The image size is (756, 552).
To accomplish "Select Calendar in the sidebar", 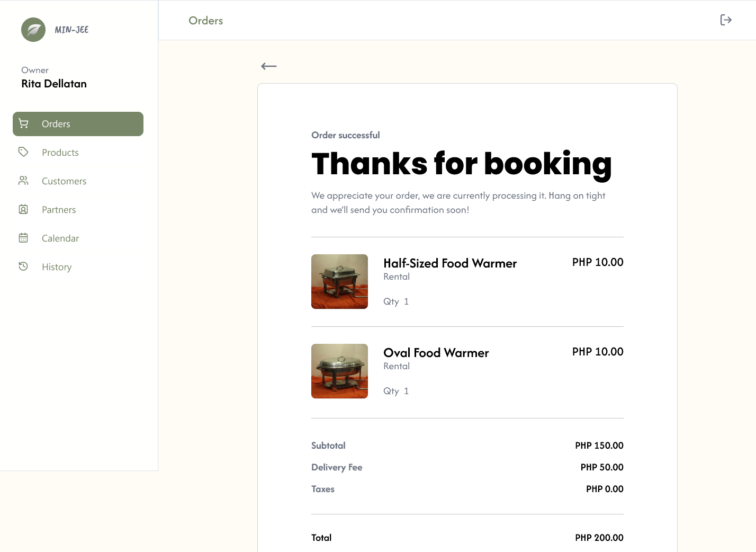I will click(x=78, y=238).
